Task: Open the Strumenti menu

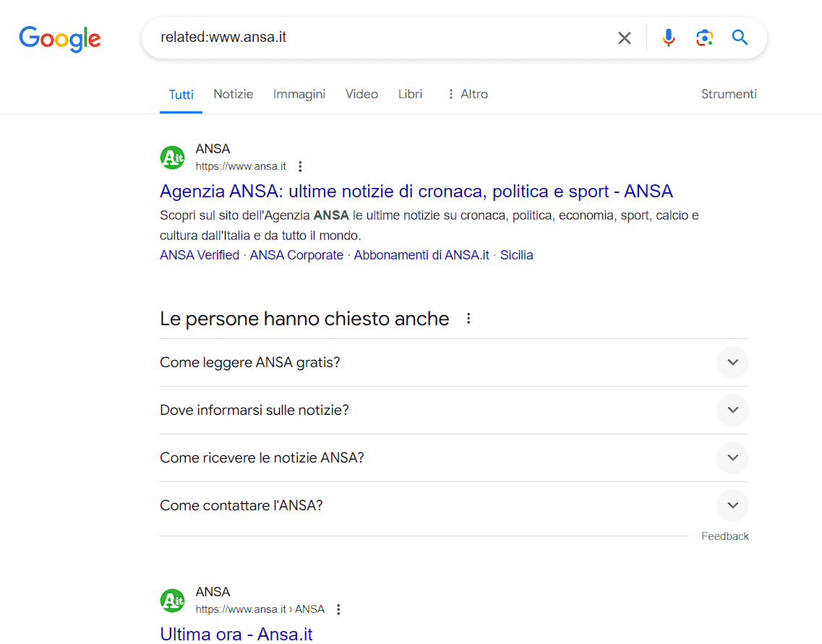Action: (x=729, y=94)
